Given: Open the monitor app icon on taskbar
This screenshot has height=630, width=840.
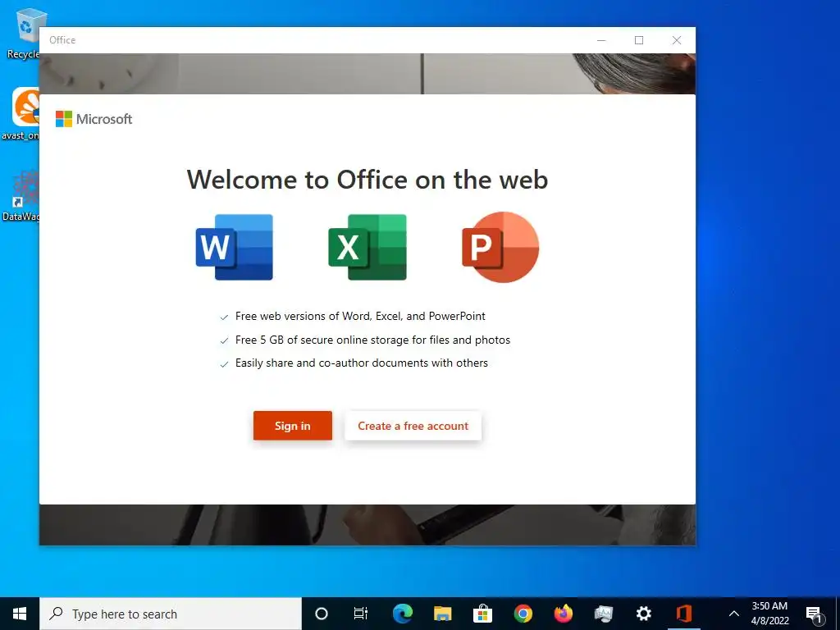Looking at the screenshot, I should pos(603,614).
